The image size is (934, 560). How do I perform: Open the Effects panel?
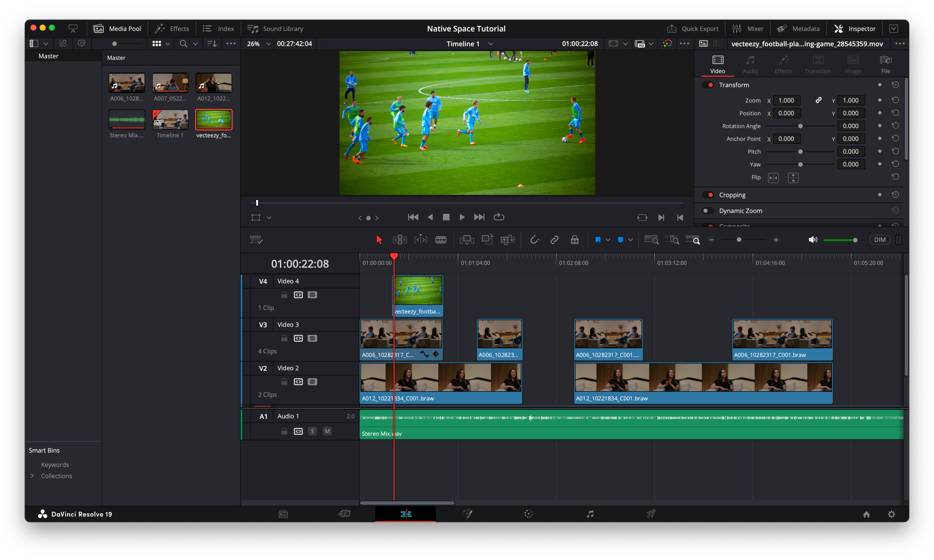(172, 28)
